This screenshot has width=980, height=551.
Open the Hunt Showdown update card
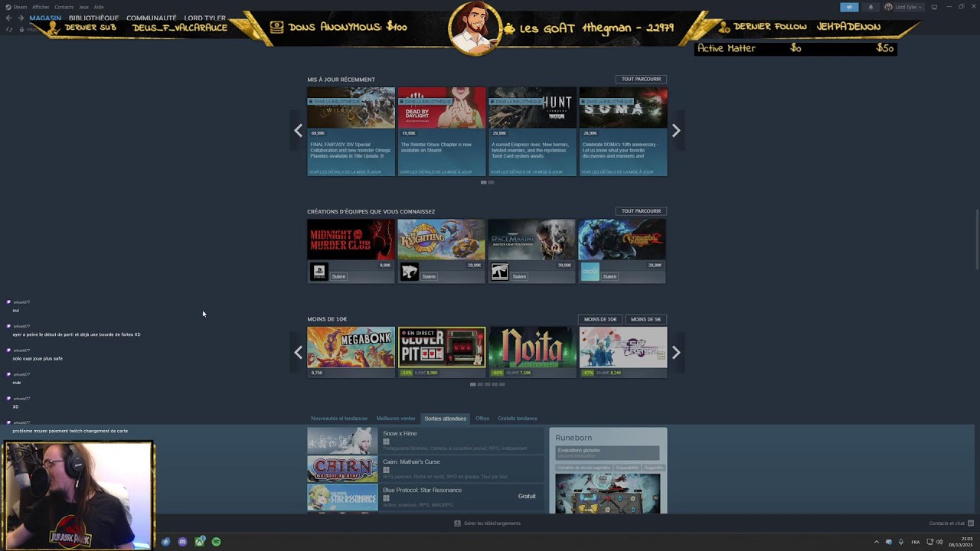(532, 132)
